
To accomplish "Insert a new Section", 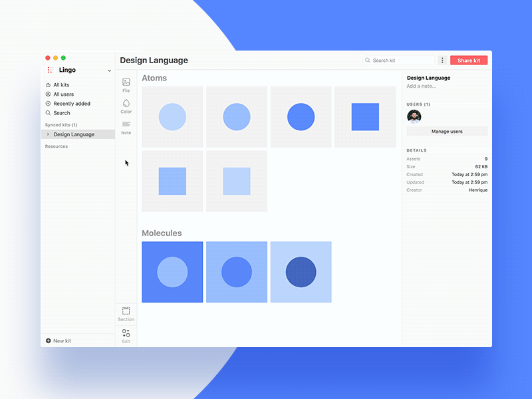I will pos(126,311).
